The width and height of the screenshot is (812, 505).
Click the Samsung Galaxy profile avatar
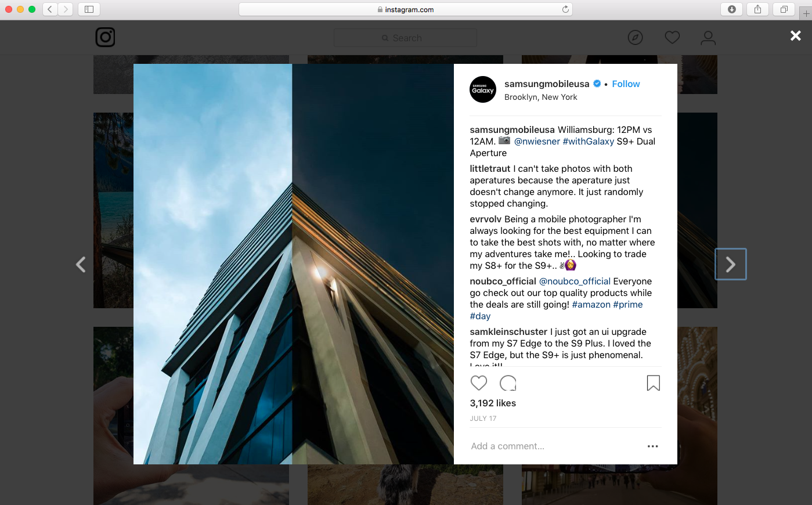click(483, 89)
